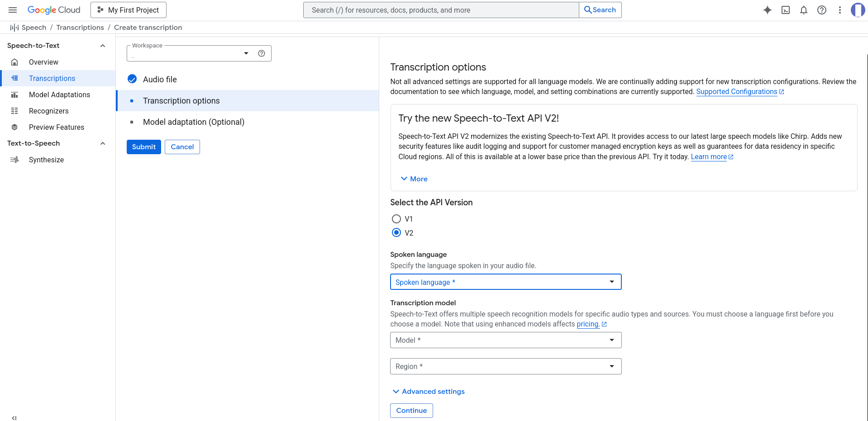868x421 pixels.
Task: Open the main navigation hamburger menu
Action: (13, 10)
